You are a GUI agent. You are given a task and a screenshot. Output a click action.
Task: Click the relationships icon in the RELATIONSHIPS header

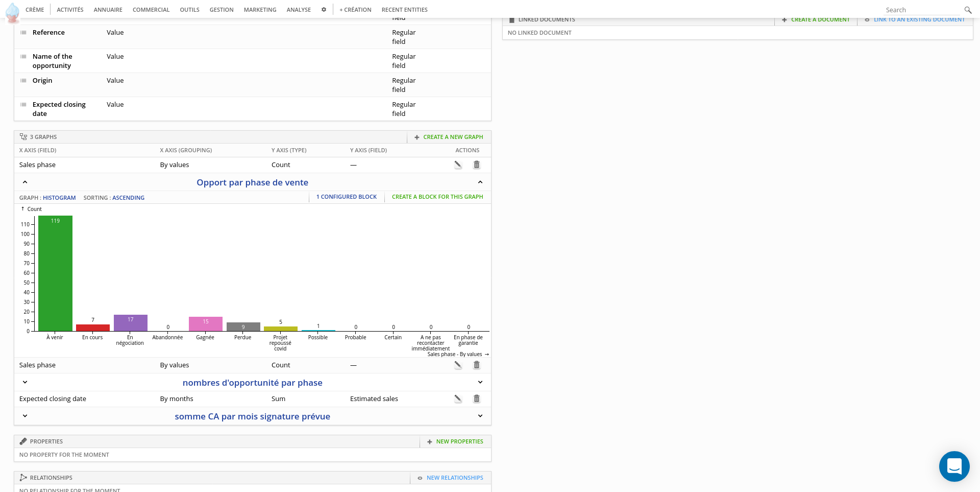23,477
